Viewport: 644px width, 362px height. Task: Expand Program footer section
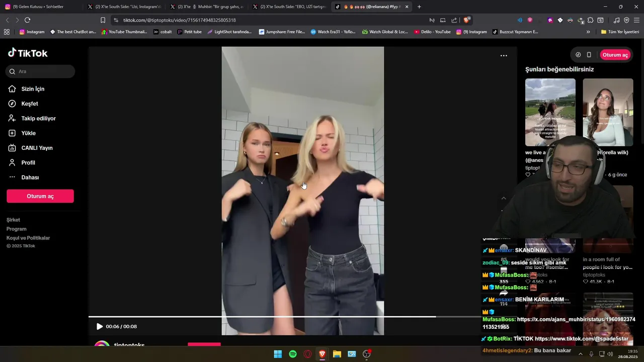tap(17, 229)
